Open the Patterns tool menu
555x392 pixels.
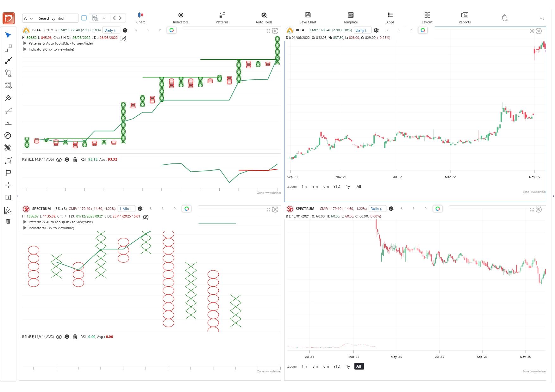(222, 18)
